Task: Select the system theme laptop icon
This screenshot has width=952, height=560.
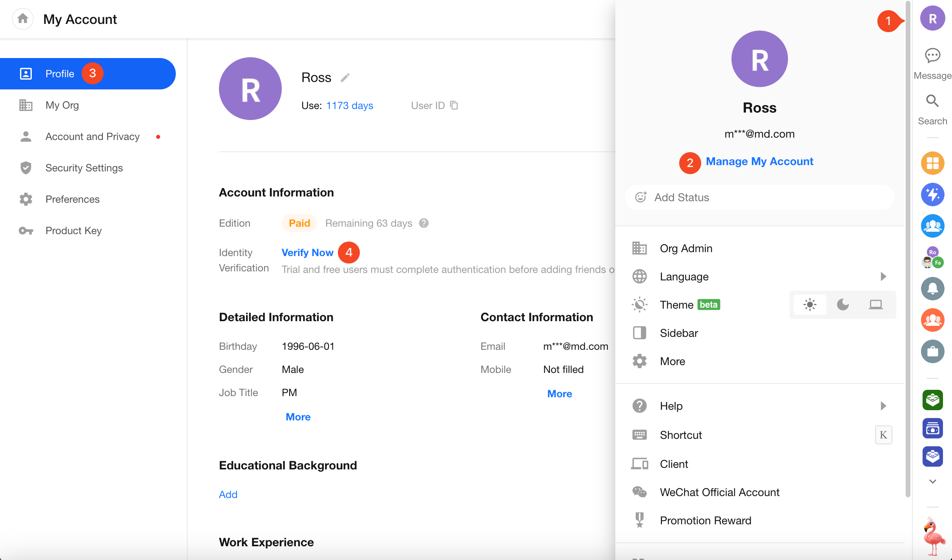Action: pos(875,305)
